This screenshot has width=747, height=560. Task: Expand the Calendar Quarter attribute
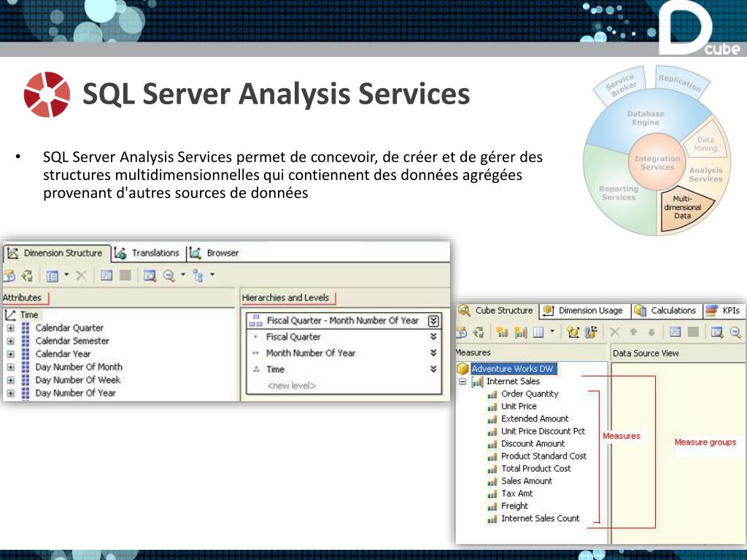pos(10,328)
